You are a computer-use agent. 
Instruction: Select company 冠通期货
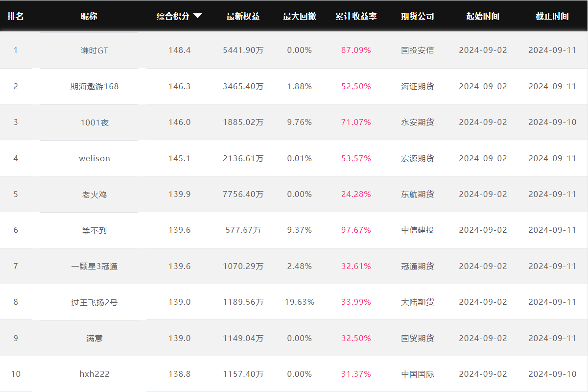pos(418,266)
